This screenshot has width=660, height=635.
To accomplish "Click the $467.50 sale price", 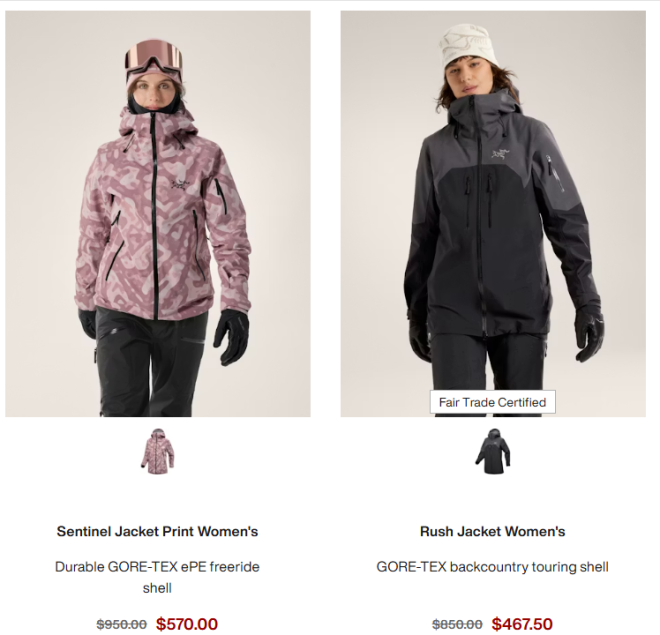I will click(522, 624).
